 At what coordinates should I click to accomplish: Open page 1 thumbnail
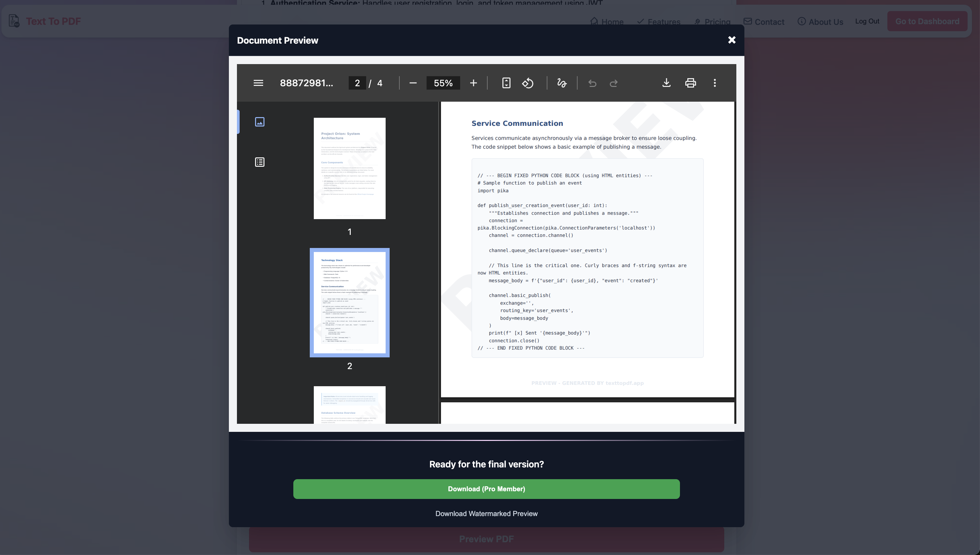click(x=349, y=168)
